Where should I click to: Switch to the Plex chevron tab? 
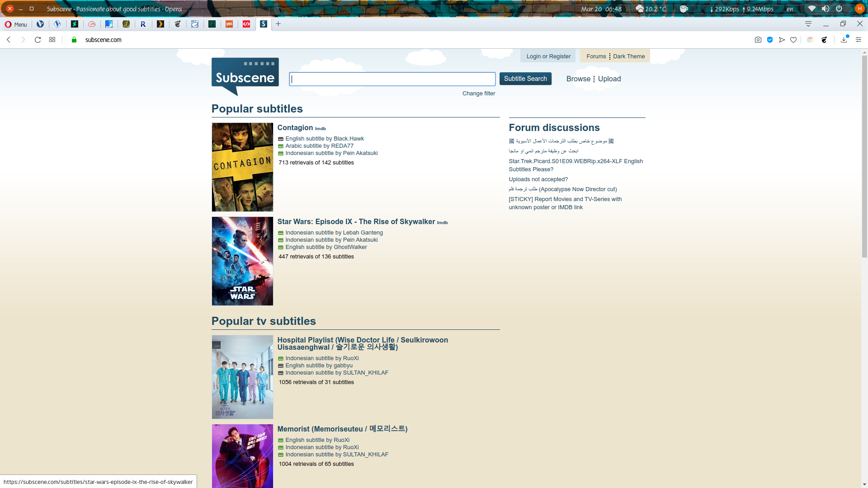160,24
